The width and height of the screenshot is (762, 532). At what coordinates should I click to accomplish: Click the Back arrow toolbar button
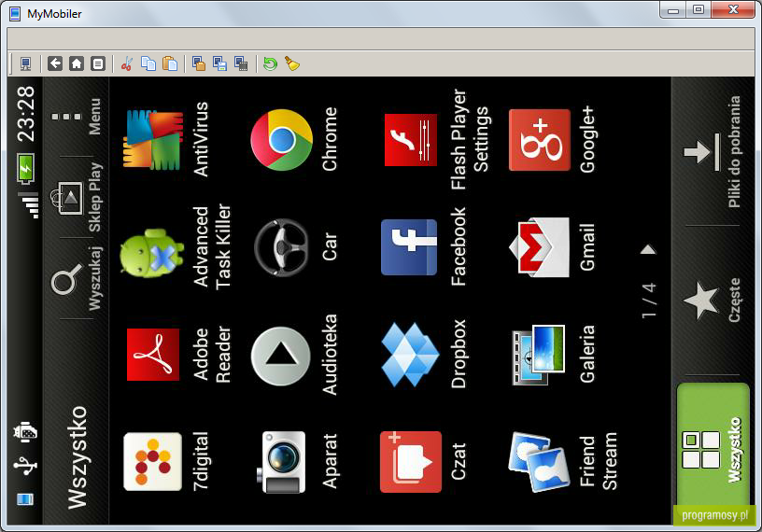point(55,63)
